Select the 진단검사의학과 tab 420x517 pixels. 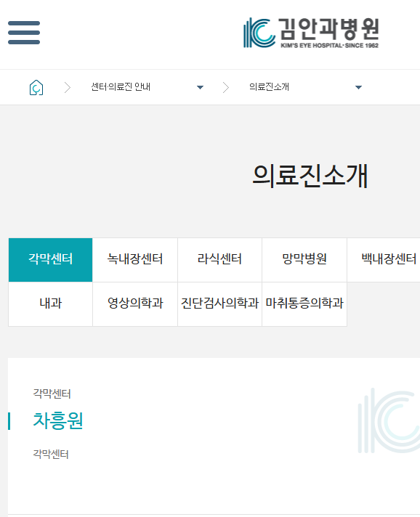click(219, 304)
